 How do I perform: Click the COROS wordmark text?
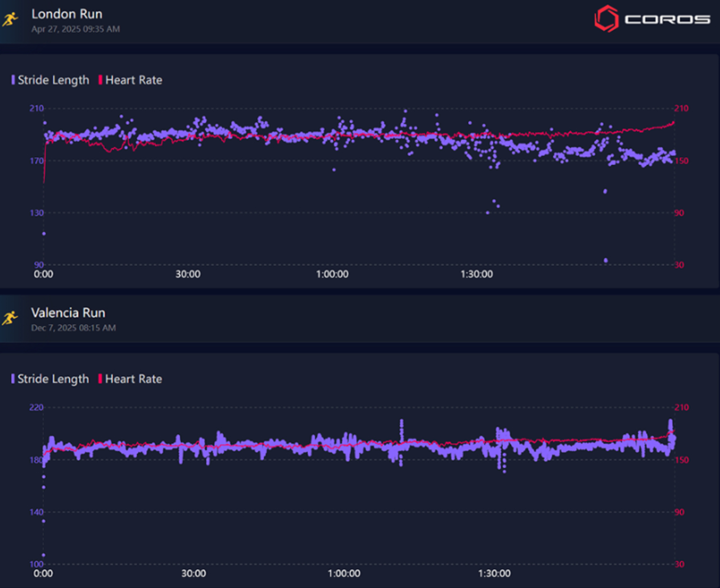pos(667,20)
